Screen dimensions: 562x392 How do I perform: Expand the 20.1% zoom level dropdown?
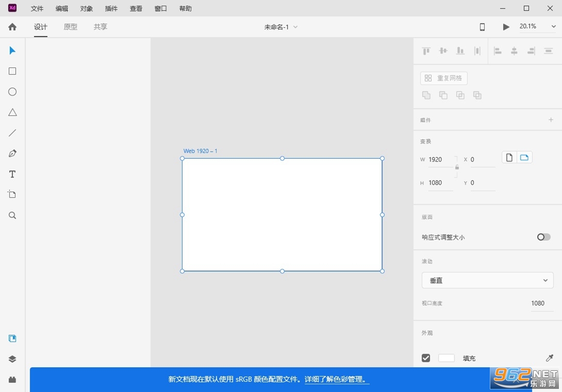pyautogui.click(x=553, y=26)
